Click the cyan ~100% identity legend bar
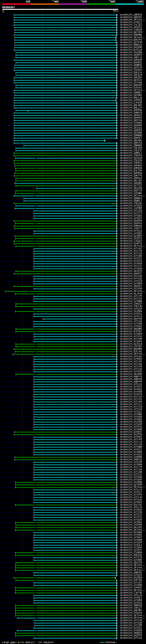Image resolution: width=146 pixels, height=644 pixels. 130,4
